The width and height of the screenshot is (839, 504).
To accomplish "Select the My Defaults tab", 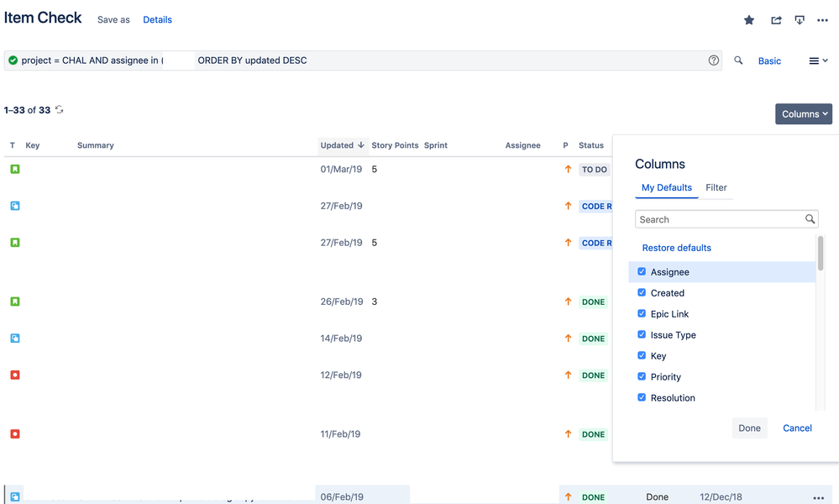I will [666, 188].
